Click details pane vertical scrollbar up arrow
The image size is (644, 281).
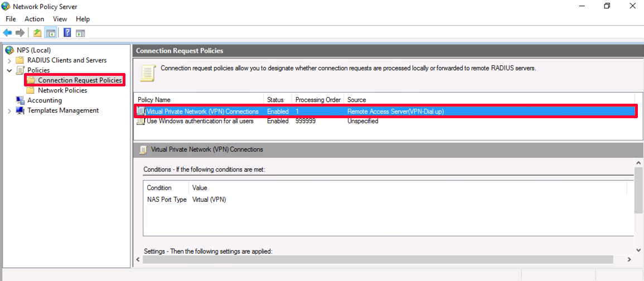[638, 163]
